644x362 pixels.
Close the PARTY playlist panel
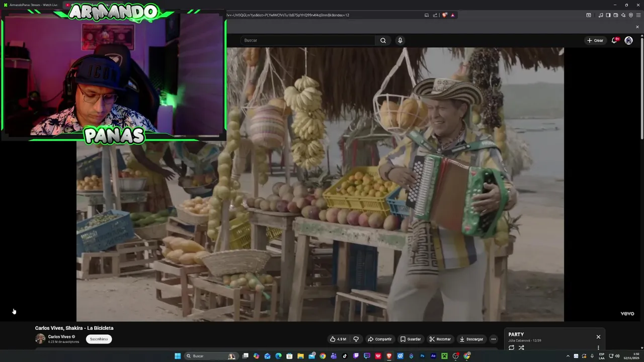pos(598,337)
